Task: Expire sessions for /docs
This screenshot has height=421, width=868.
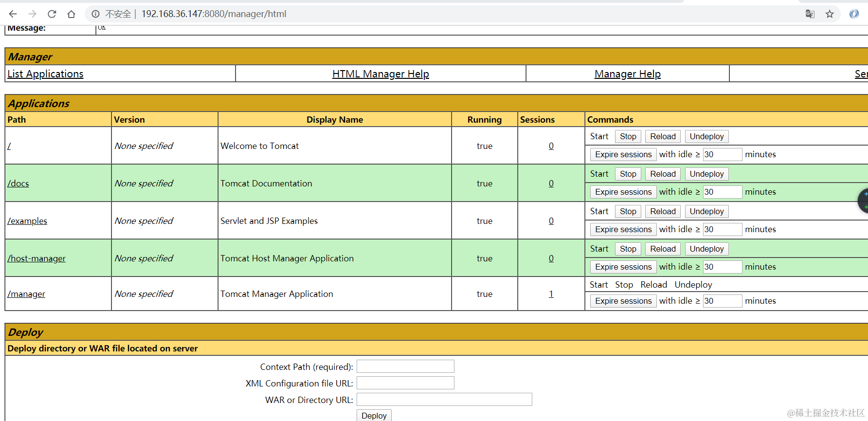Action: [623, 192]
